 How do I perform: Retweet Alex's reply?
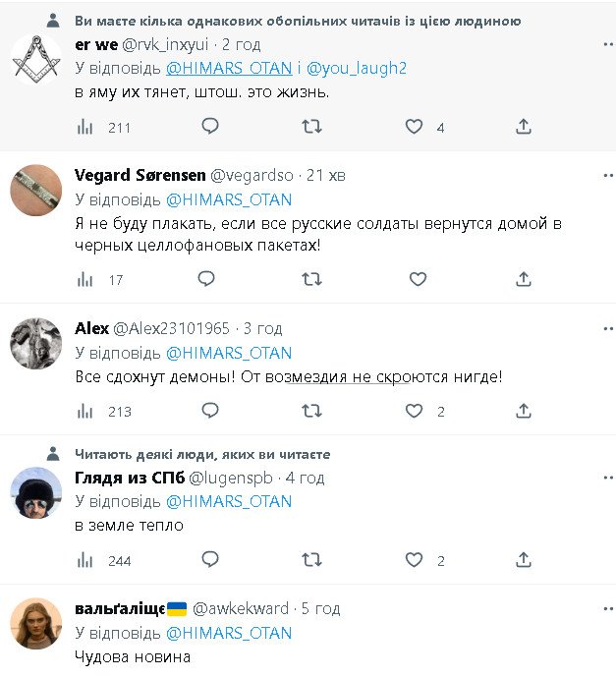pos(311,412)
